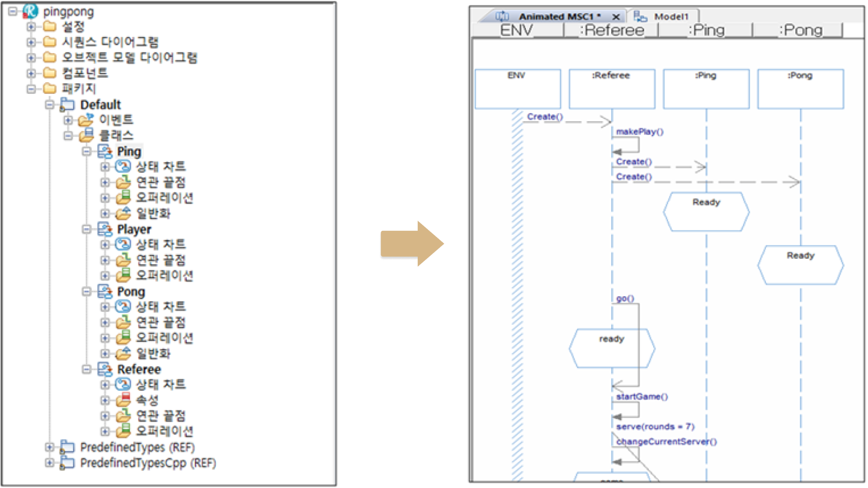This screenshot has height=488, width=868.
Task: Click the Ping class icon
Action: pyautogui.click(x=105, y=151)
